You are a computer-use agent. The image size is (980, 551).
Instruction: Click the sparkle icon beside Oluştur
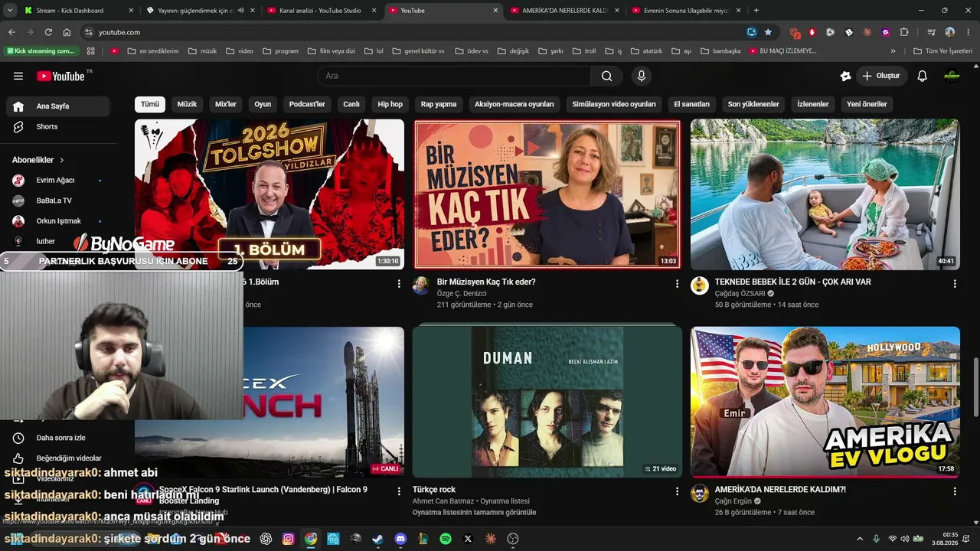coord(845,76)
